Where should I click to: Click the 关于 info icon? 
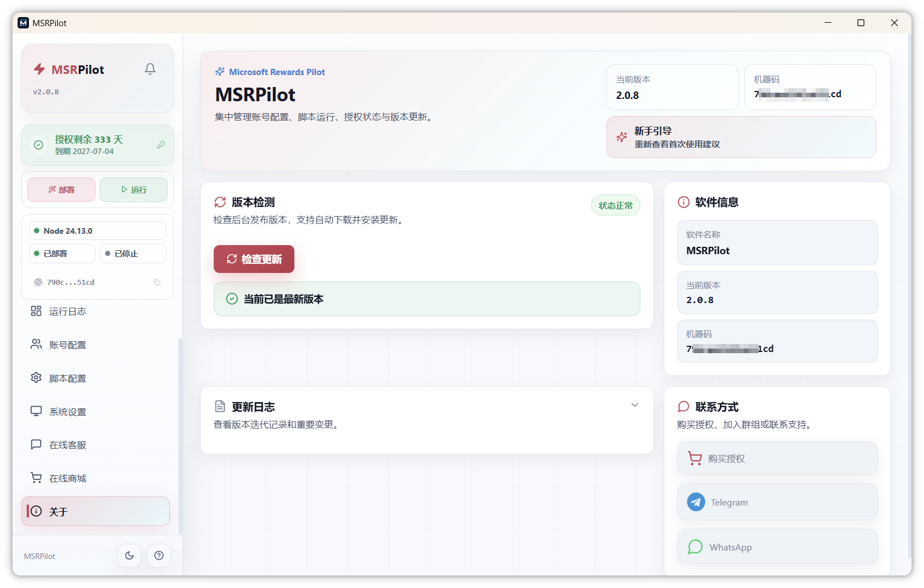point(36,511)
